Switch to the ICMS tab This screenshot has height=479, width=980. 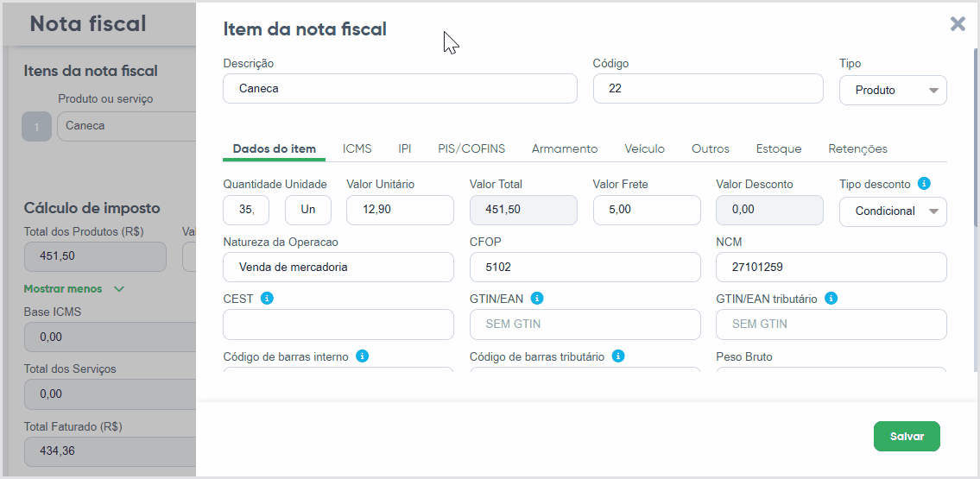tap(357, 148)
